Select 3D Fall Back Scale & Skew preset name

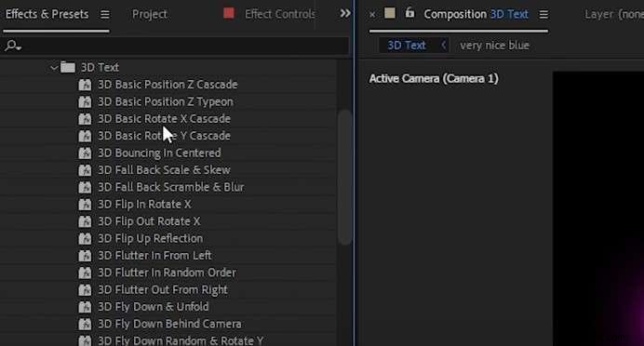pos(164,170)
